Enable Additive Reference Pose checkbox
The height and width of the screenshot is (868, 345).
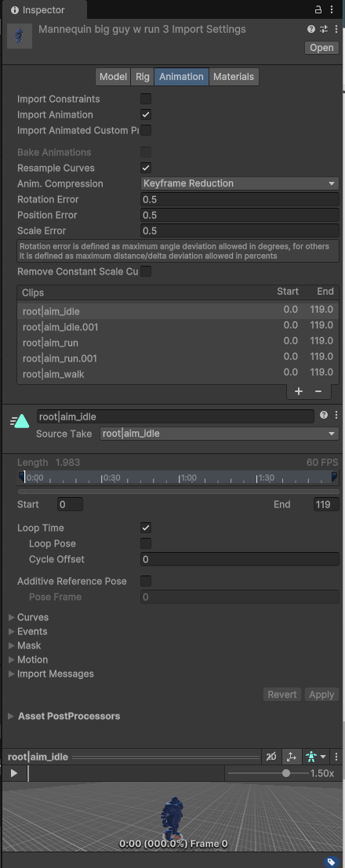tap(146, 581)
